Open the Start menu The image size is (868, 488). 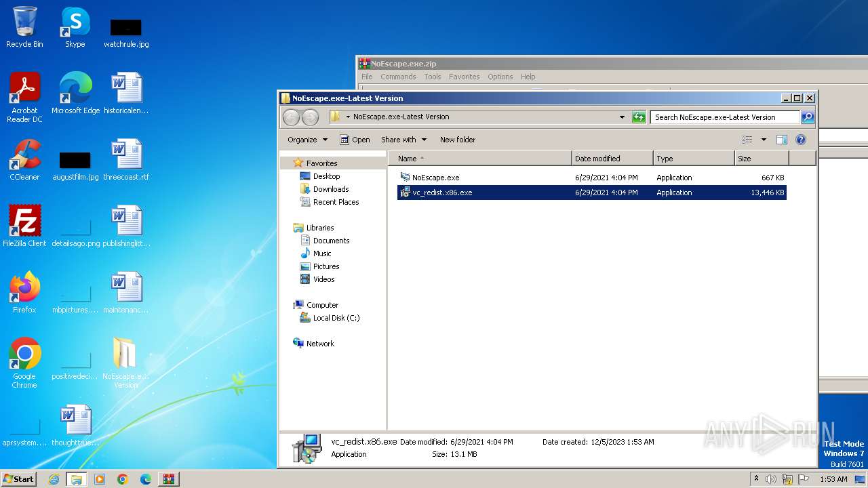tap(19, 479)
